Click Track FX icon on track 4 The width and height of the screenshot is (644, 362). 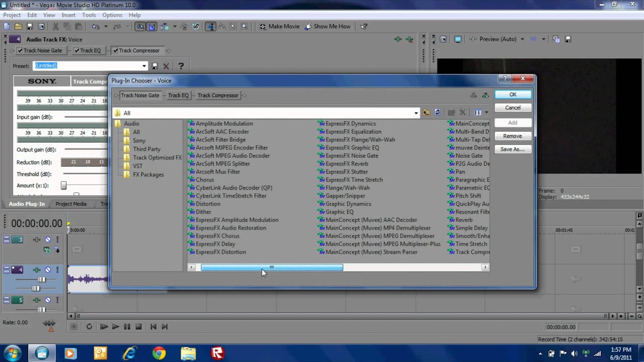[x=37, y=269]
